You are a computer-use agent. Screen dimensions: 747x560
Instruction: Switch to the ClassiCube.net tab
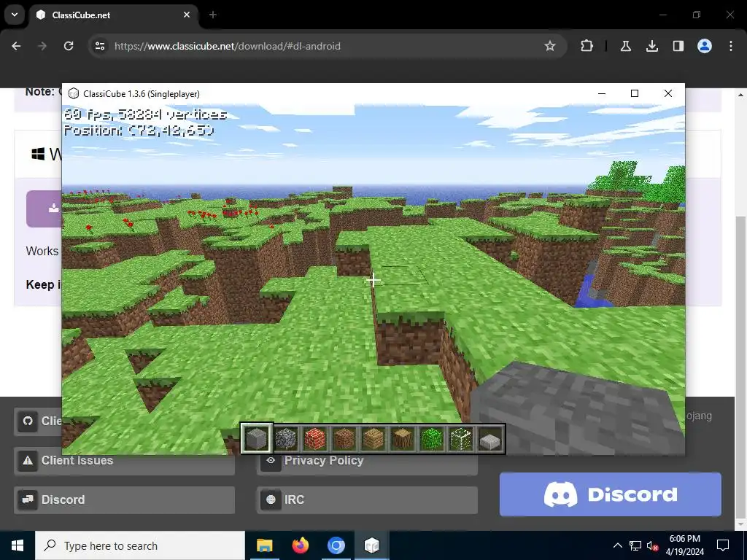[x=113, y=15]
